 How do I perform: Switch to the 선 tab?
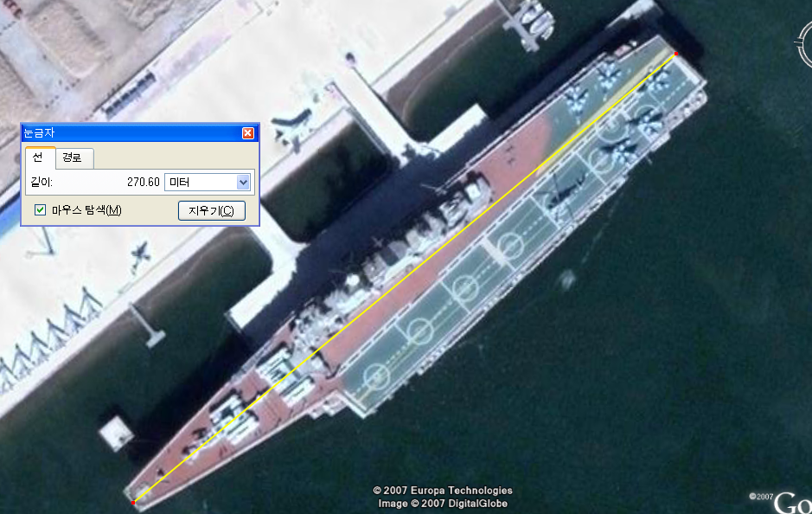click(x=40, y=157)
